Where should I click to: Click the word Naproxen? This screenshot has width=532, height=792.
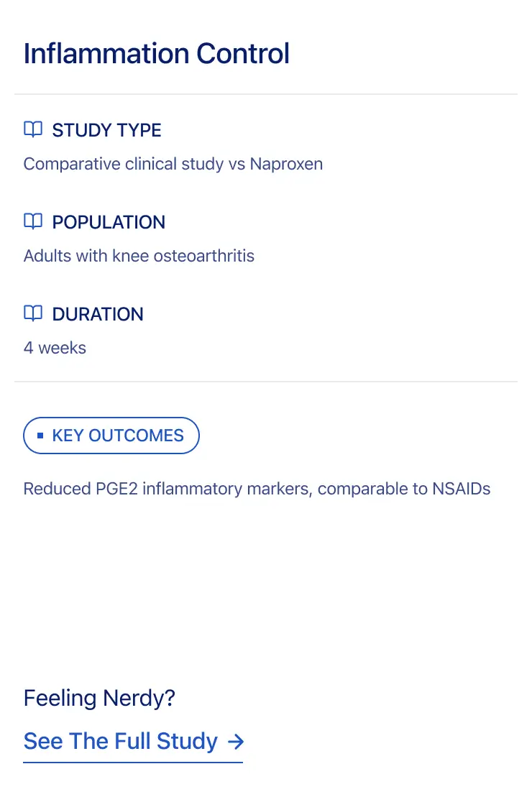coord(286,164)
